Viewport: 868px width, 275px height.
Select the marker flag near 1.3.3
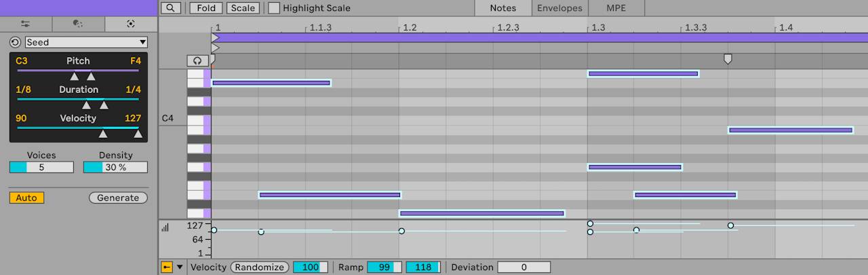tap(728, 59)
